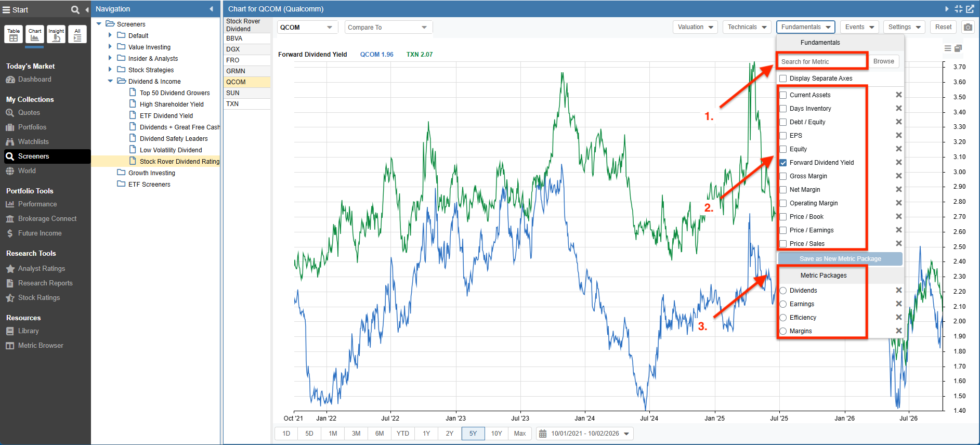Pop out the chart to new window
Screen dimensions: 980x445
(970, 9)
